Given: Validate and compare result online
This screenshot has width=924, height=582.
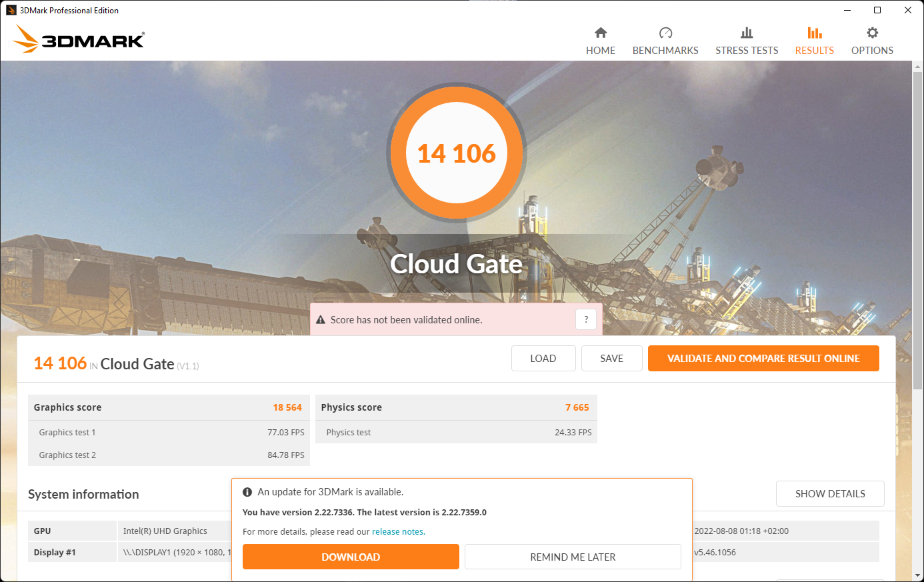Looking at the screenshot, I should [763, 359].
